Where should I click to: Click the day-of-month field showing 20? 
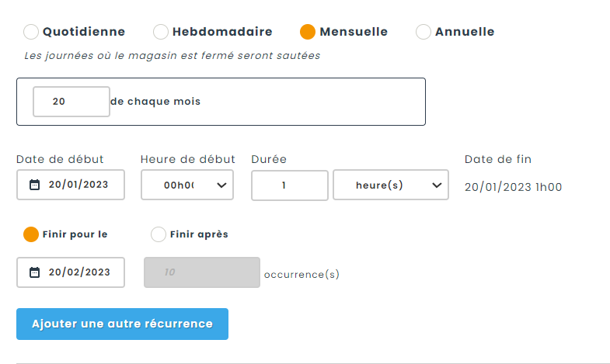pyautogui.click(x=71, y=102)
